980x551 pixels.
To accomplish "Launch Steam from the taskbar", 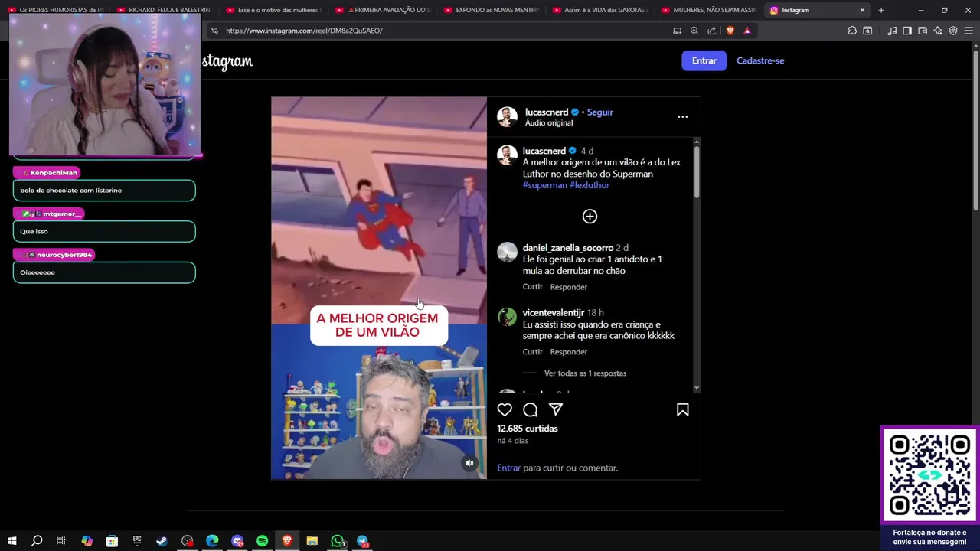I will [162, 541].
